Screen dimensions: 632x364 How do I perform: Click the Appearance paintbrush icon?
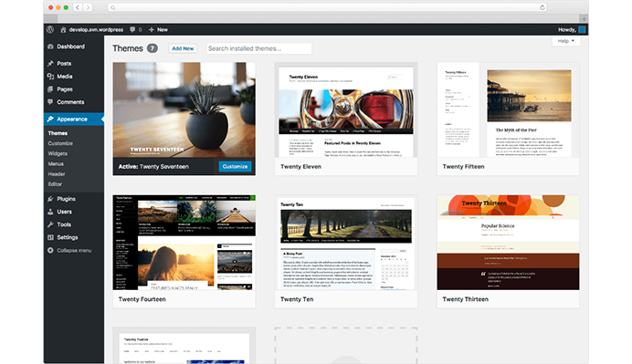tap(50, 119)
